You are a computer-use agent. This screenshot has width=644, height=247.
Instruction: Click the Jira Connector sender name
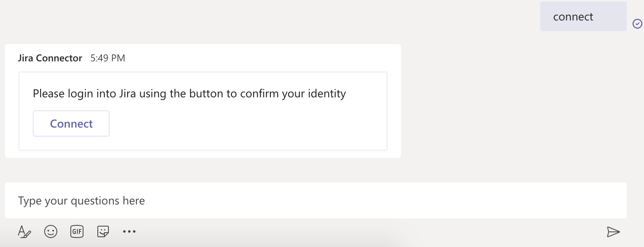click(50, 58)
